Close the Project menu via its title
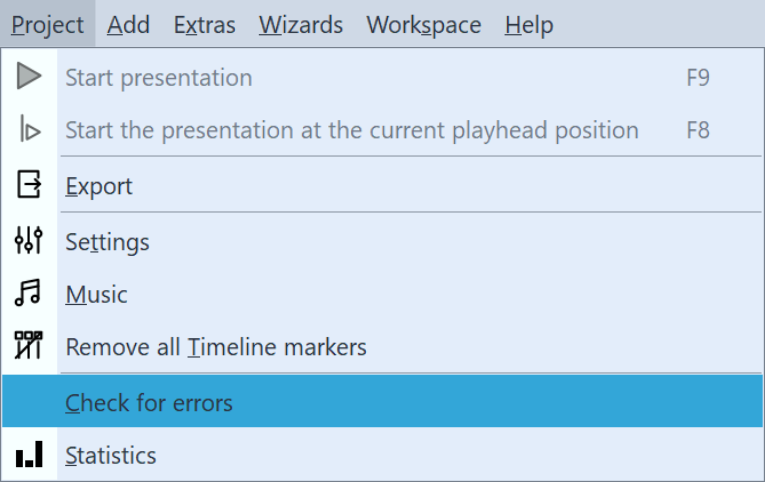This screenshot has height=482, width=765. pyautogui.click(x=48, y=25)
